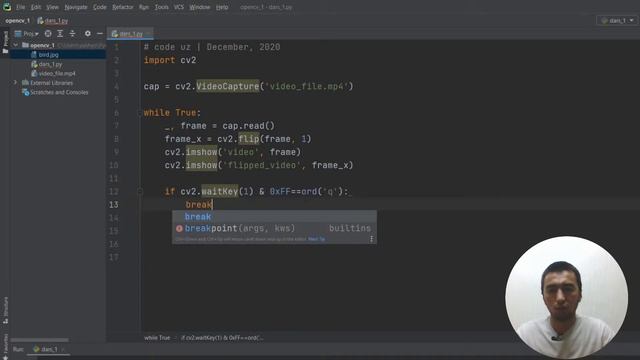Click the flip method on line 8

(x=249, y=139)
